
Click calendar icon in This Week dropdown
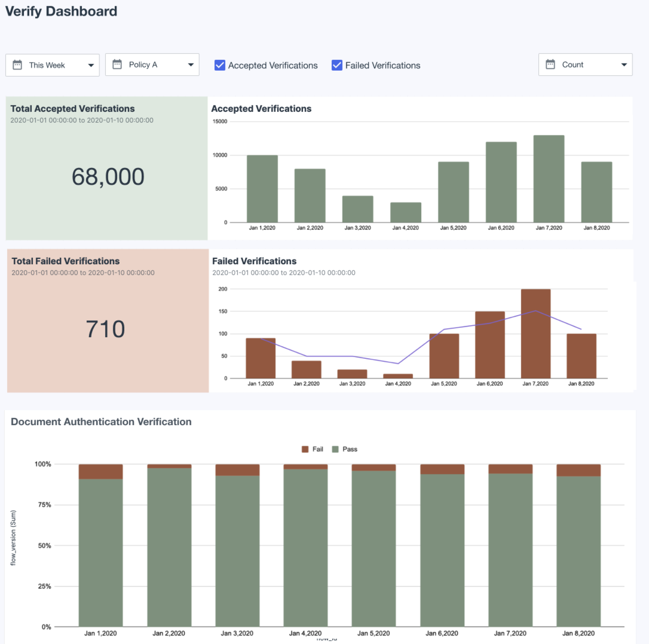[x=17, y=65]
